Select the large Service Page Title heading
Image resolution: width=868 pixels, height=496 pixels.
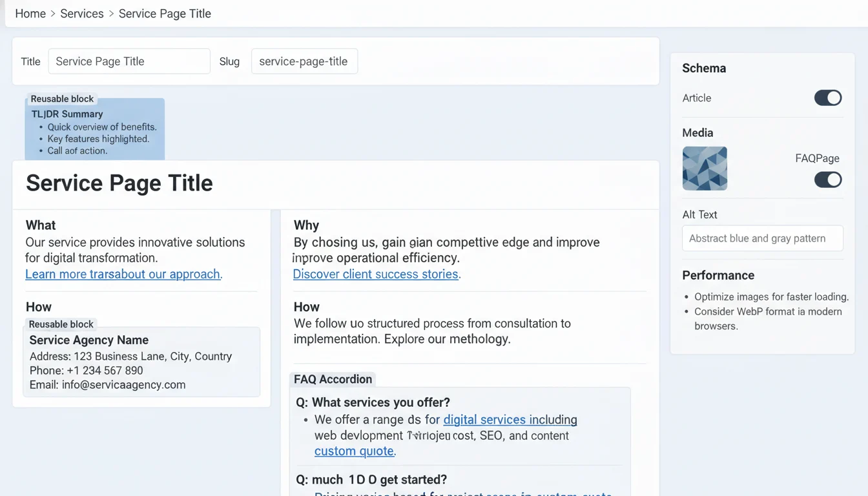119,183
